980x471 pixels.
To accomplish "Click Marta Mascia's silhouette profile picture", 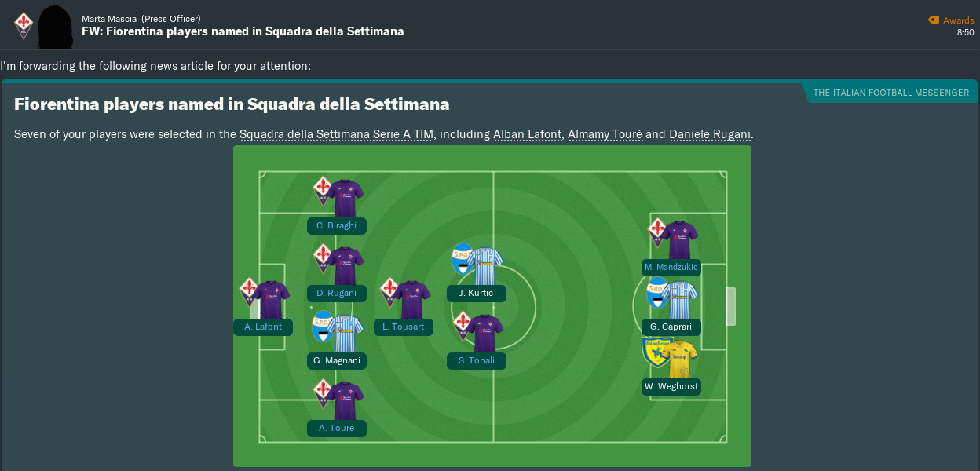I will [60, 26].
